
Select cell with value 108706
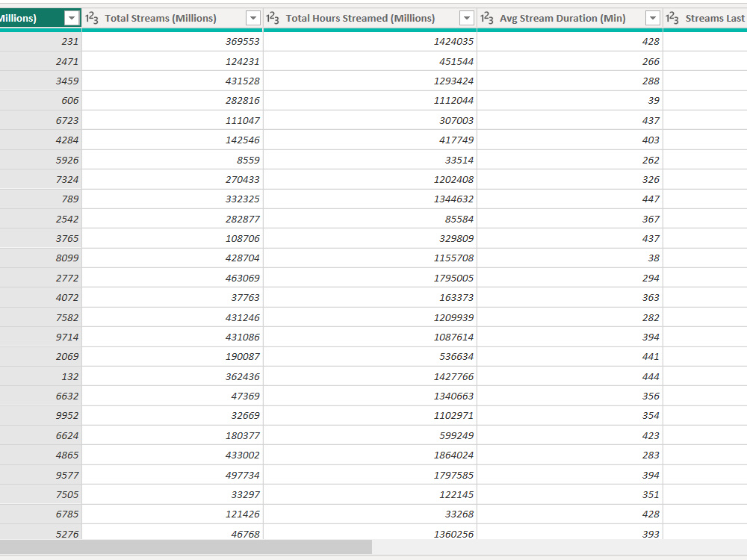click(173, 239)
